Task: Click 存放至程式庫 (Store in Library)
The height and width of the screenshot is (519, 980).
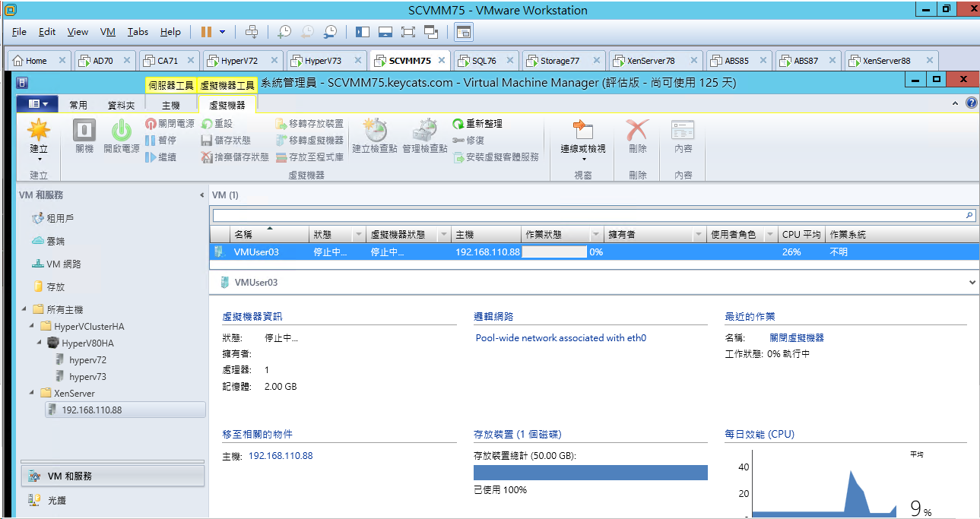Action: [x=309, y=157]
